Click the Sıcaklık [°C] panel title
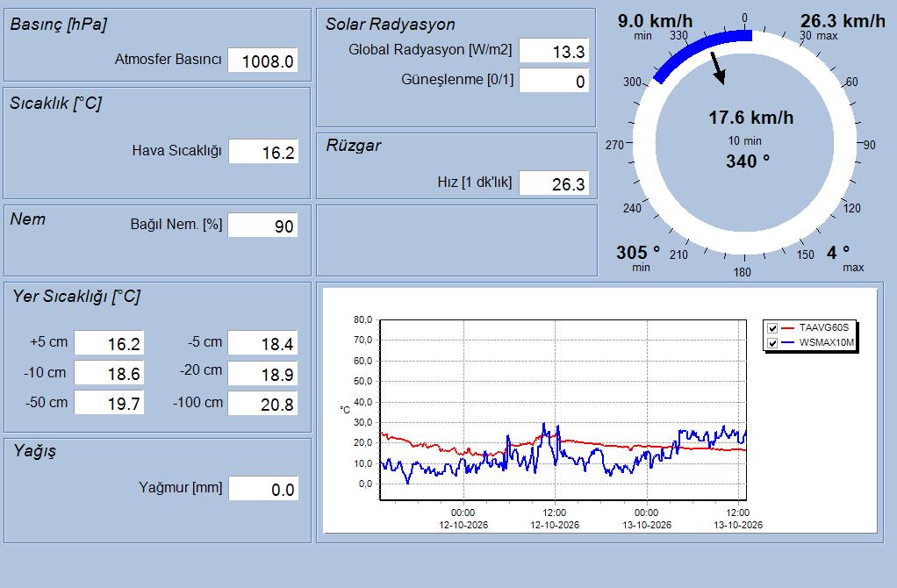The width and height of the screenshot is (897, 588). tap(55, 104)
